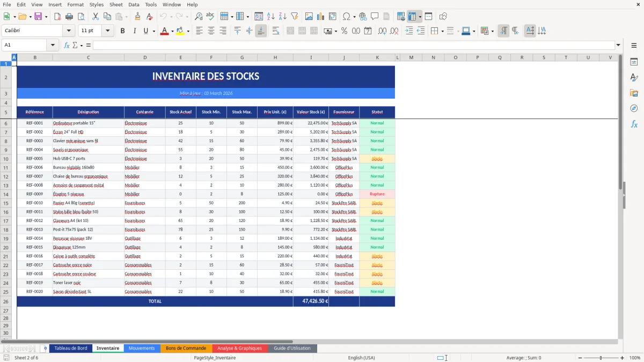The height and width of the screenshot is (362, 644).
Task: Select the highlighting color swatch
Action: (180, 31)
